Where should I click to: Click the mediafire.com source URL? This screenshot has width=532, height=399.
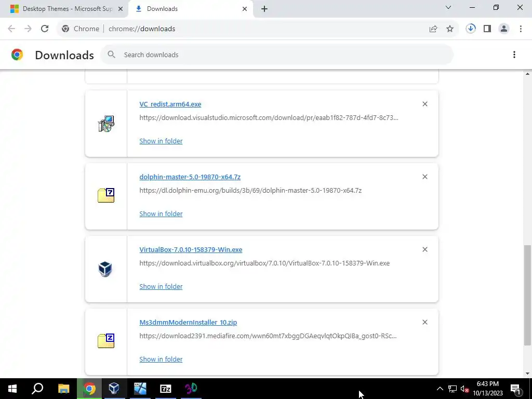268,336
